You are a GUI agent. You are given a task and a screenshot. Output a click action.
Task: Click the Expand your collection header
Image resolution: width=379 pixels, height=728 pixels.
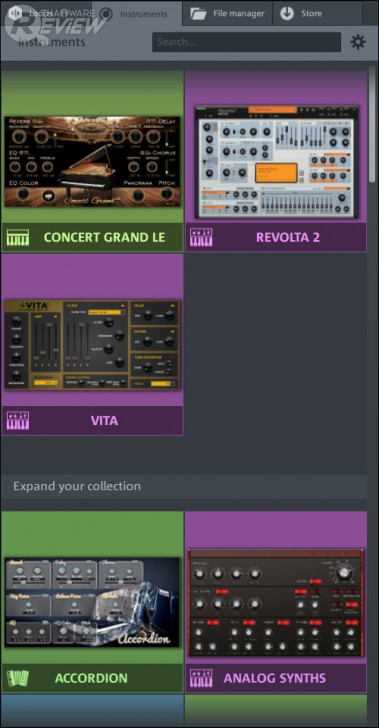[x=184, y=487]
